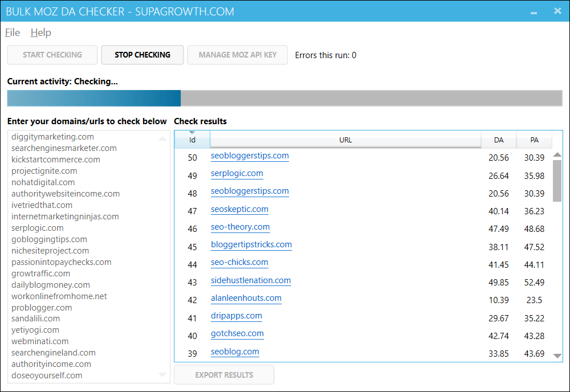Click the PA value 23.5 for alanleenhouts.com
The image size is (570, 392).
[534, 300]
